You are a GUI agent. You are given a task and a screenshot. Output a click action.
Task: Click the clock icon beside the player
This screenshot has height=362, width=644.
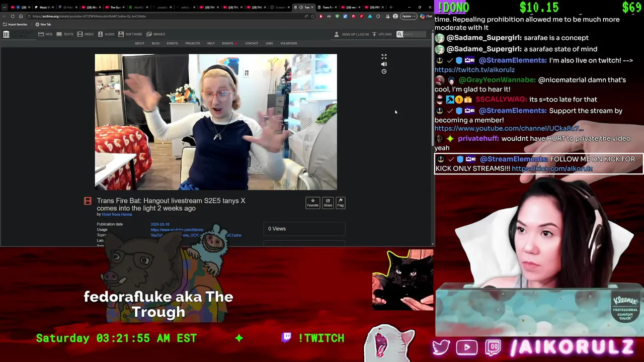[x=384, y=71]
